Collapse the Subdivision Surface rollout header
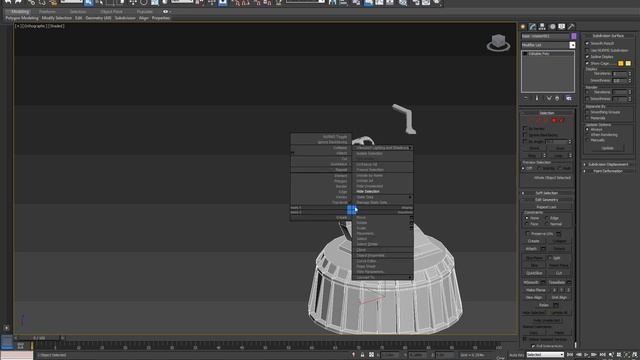The image size is (640, 360). pos(608,36)
